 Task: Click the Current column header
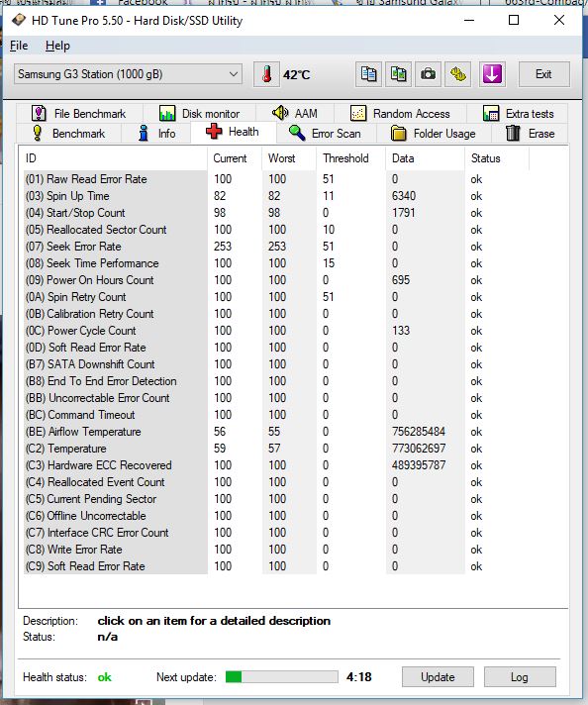235,158
